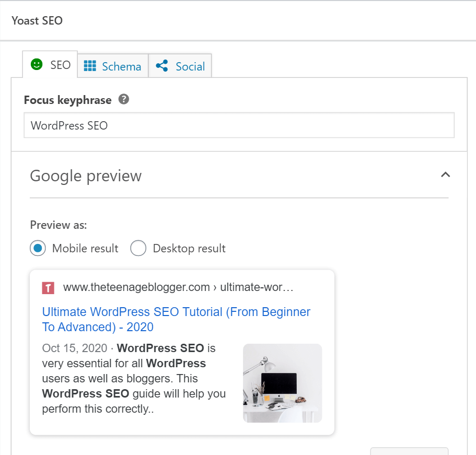The height and width of the screenshot is (455, 476).
Task: Click the meta description starting 'WordPress SEO is very essential'
Action: 134,379
